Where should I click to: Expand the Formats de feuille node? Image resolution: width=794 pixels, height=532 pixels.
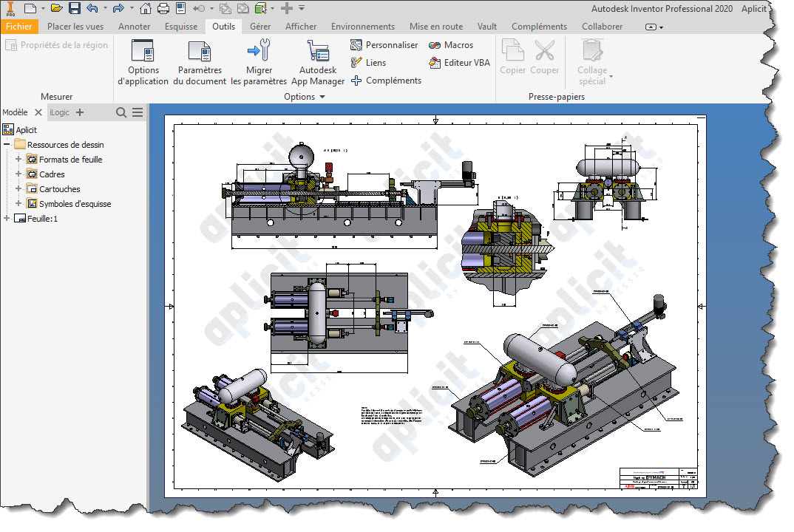tap(19, 160)
